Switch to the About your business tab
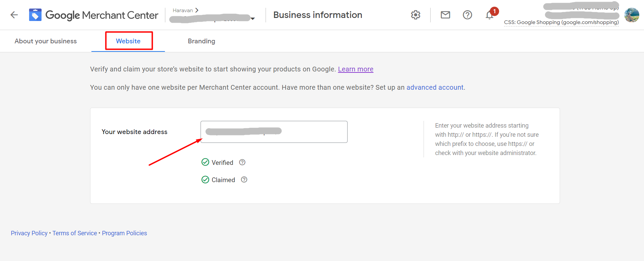This screenshot has width=644, height=261. pos(46,41)
